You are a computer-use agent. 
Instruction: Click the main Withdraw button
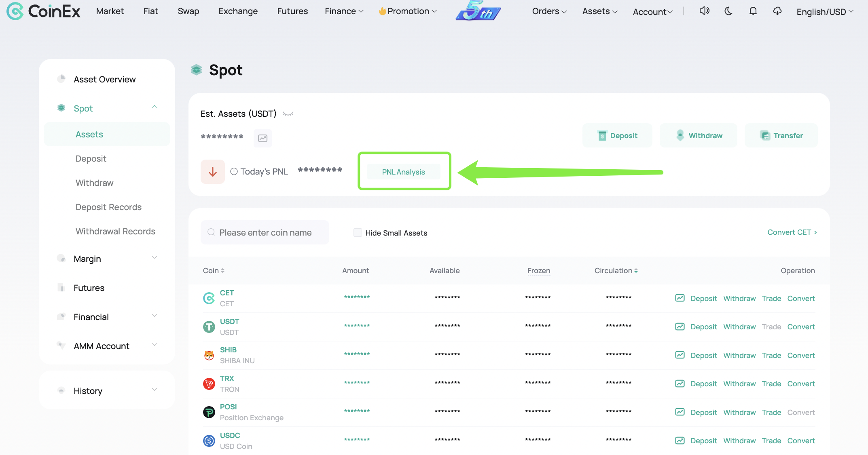[x=699, y=135]
